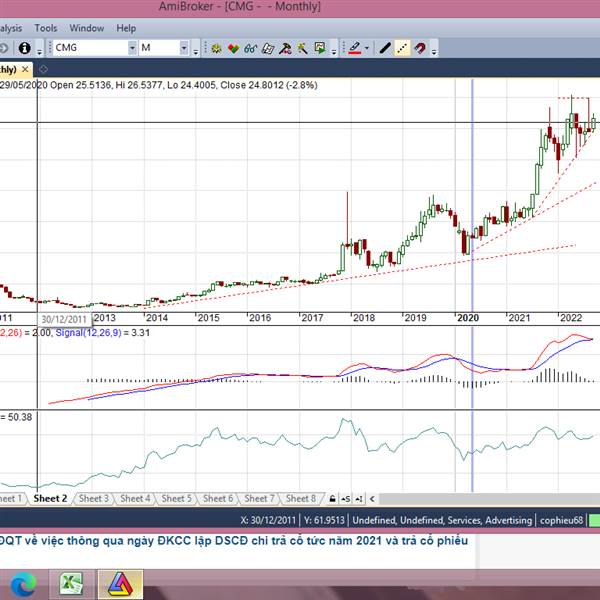Open the Help menu
The width and height of the screenshot is (600, 600).
pos(126,28)
